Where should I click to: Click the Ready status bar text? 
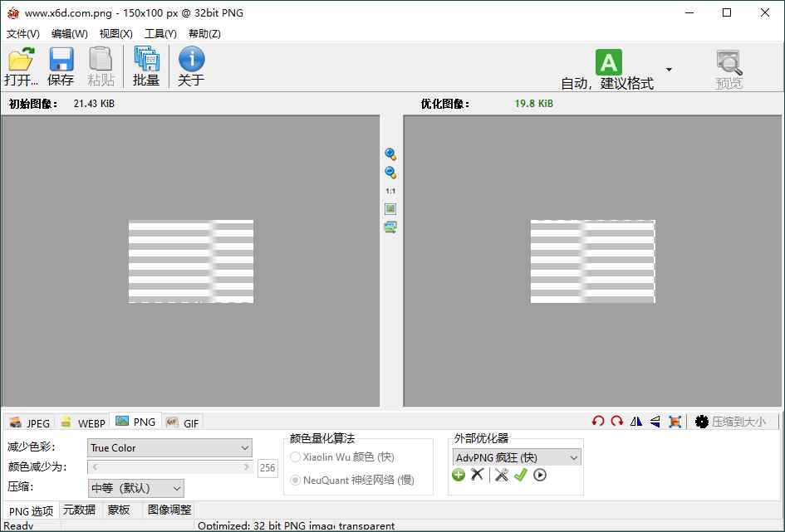coord(18,525)
